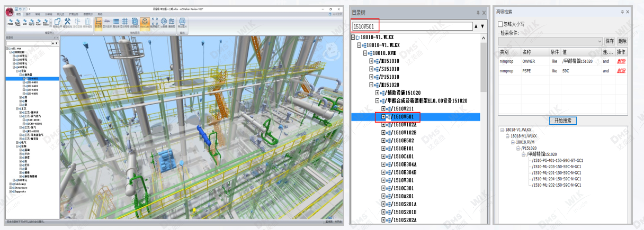Click the 导出图片 export image icon
This screenshot has width=644, height=230.
183,22
